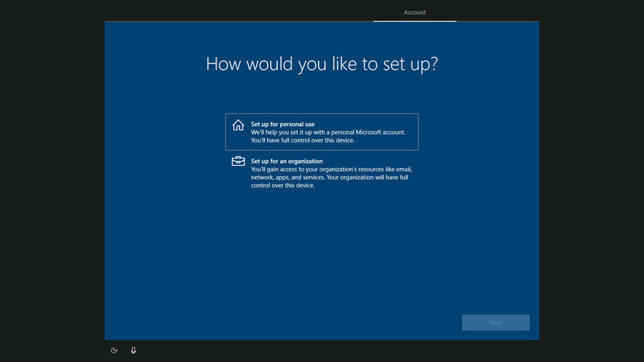Click "You'll have full control over this device" line
Viewport: 644px width, 362px height.
303,140
